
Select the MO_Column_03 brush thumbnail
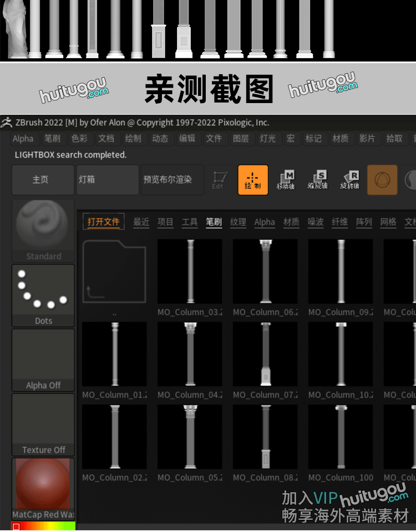coord(190,272)
